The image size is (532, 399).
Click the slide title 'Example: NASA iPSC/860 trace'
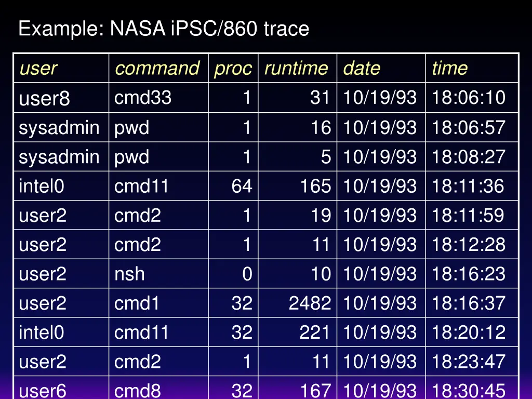(164, 29)
